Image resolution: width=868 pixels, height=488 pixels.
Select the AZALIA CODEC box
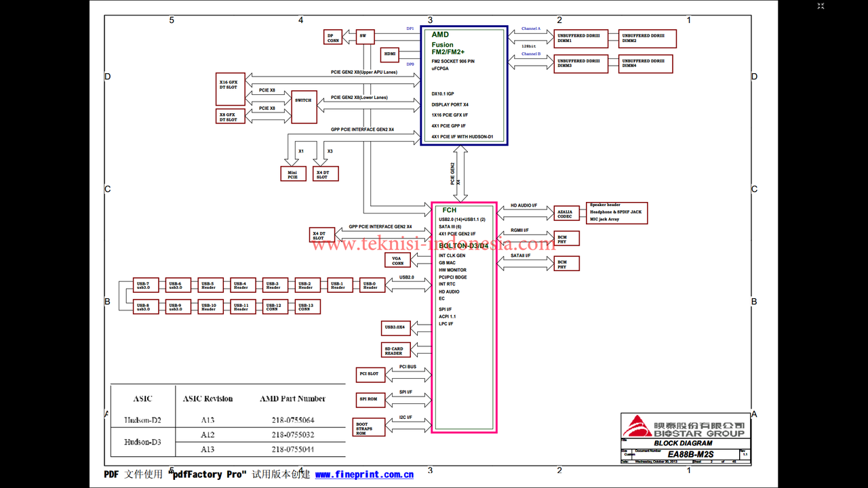pos(567,213)
